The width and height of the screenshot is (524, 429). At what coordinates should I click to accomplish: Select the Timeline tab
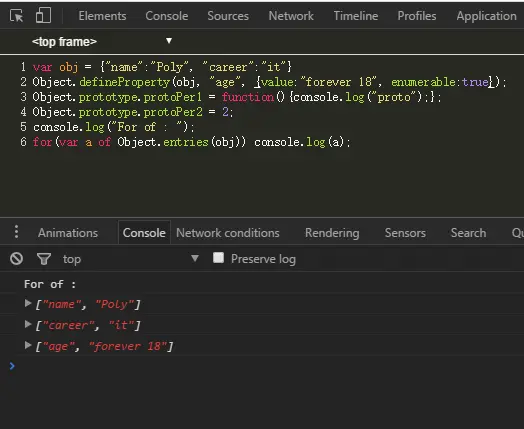[356, 16]
